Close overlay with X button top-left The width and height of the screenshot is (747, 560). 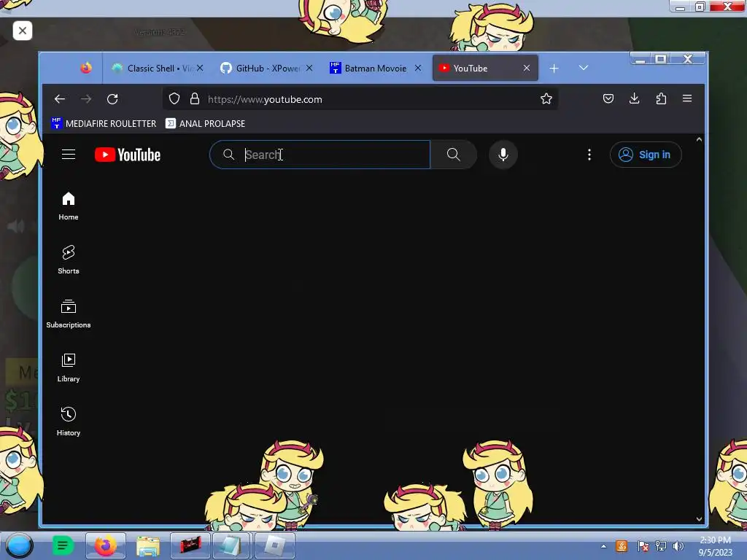(x=23, y=31)
